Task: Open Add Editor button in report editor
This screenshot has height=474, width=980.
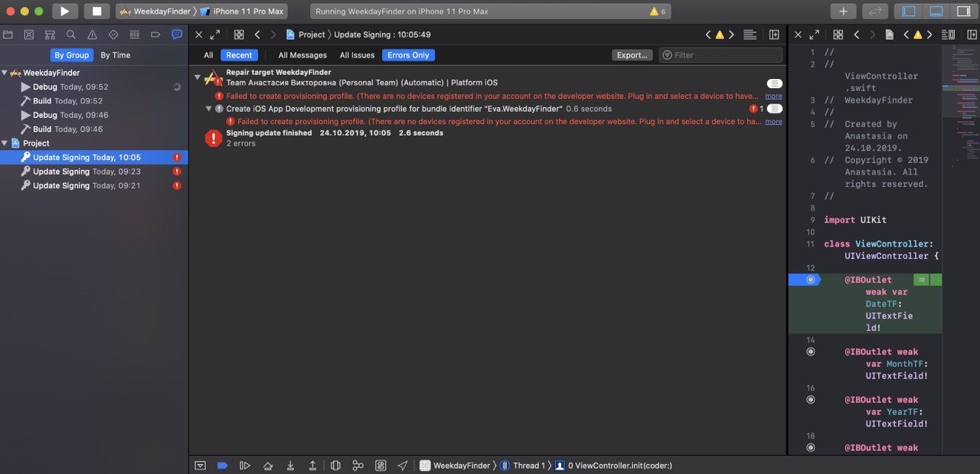Action: 774,34
